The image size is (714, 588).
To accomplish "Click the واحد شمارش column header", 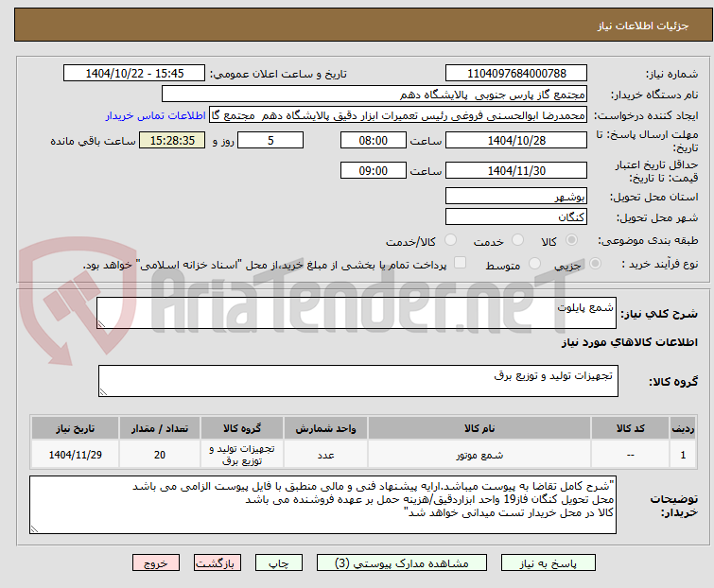I will click(325, 428).
